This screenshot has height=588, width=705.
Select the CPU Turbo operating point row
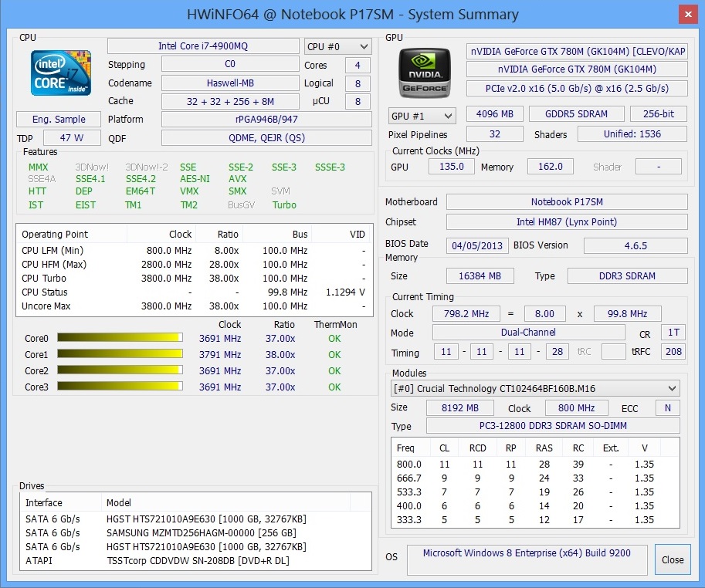point(195,278)
